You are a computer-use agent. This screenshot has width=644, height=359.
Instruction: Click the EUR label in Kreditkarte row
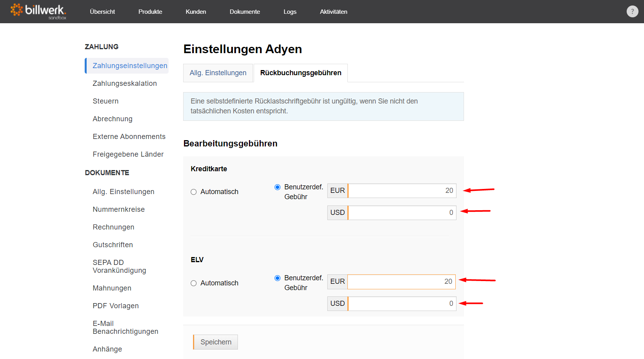338,191
